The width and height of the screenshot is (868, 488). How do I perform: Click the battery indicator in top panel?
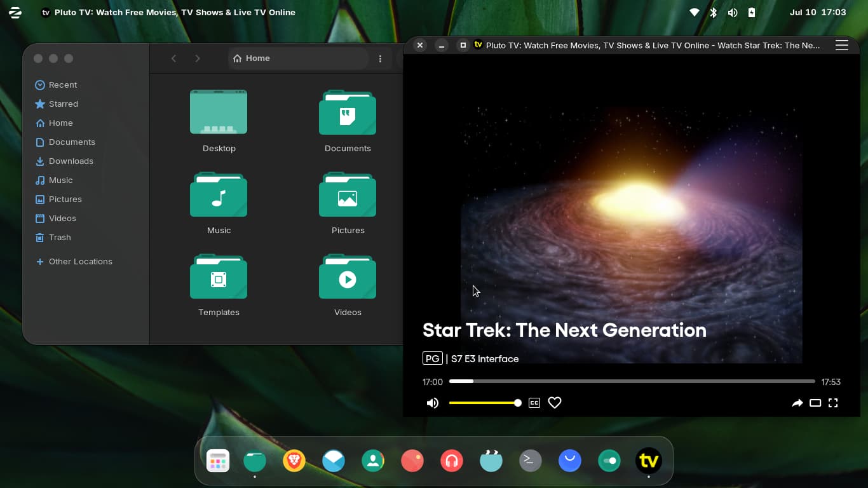coord(751,12)
